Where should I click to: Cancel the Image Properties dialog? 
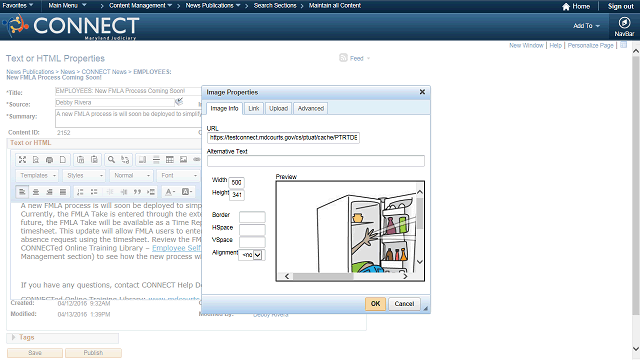[404, 304]
